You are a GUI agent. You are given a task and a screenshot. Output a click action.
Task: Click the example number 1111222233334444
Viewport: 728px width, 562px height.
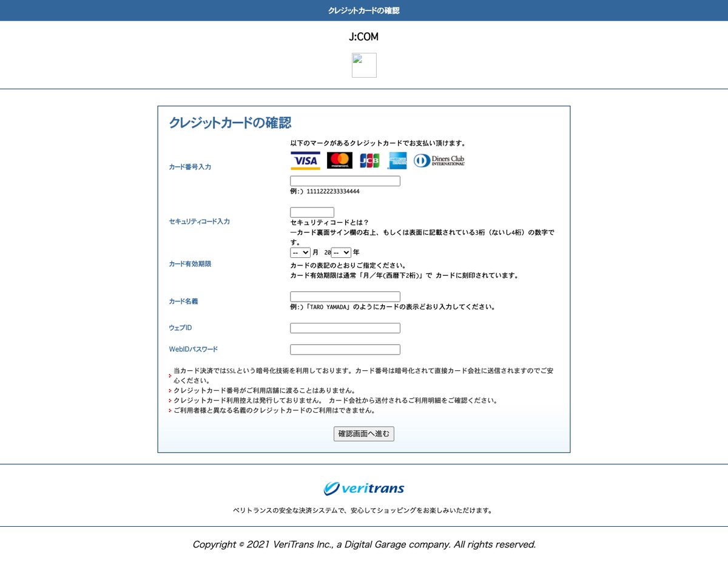point(333,191)
